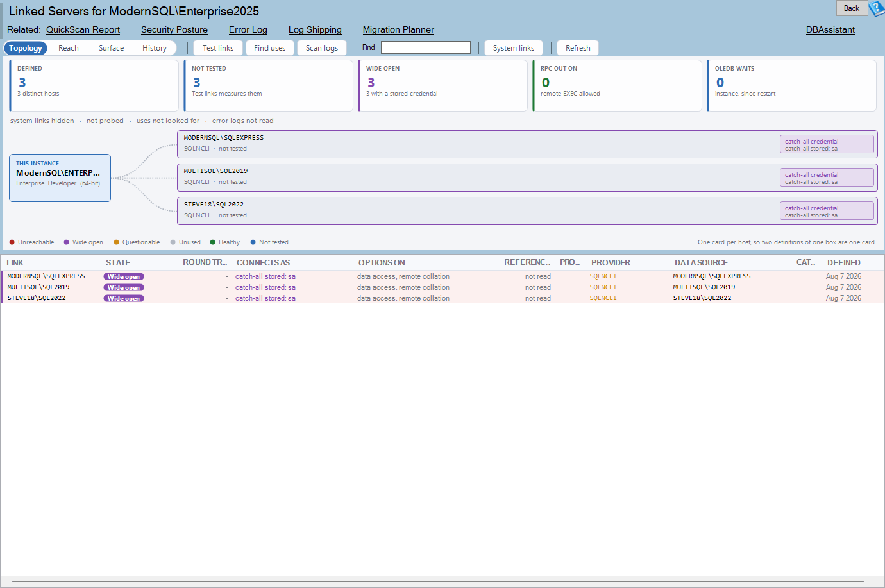The image size is (885, 588).
Task: Toggle the System links button
Action: coord(514,48)
